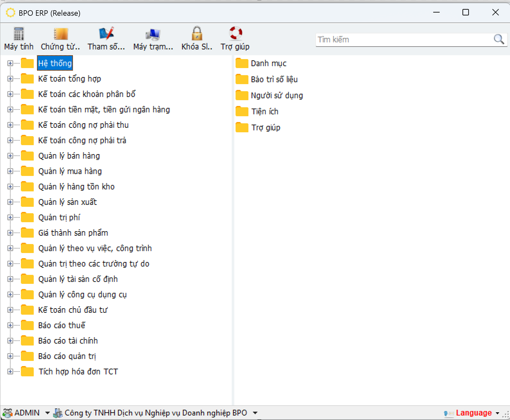Open the Máy tính calculator tool
Viewport: 510px width, 420px height.
coord(19,34)
